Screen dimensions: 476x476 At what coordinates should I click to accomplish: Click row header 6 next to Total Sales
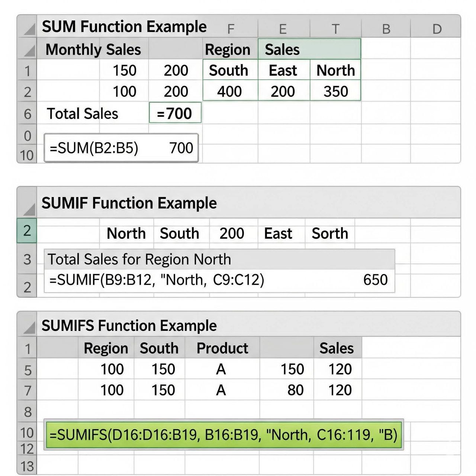pos(27,113)
